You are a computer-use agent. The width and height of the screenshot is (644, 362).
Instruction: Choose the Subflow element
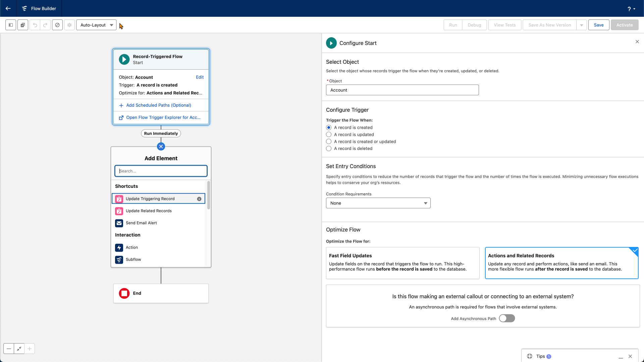(x=133, y=260)
